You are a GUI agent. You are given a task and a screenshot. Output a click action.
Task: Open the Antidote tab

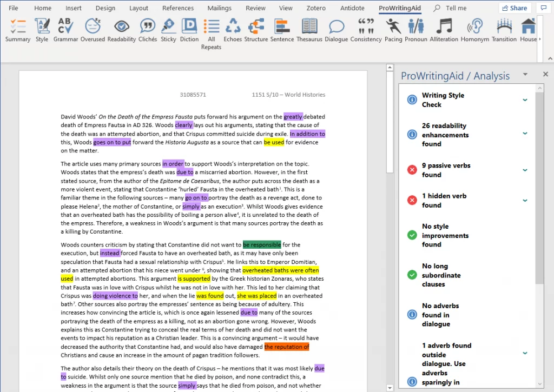[x=352, y=8]
